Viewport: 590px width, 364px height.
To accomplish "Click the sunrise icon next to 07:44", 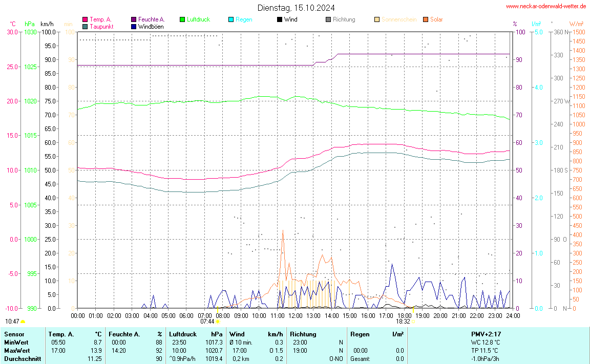I will [218, 322].
